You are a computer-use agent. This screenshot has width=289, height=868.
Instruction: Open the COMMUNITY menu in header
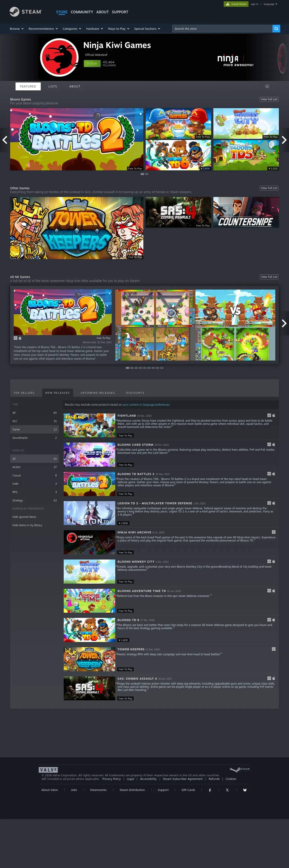click(82, 12)
